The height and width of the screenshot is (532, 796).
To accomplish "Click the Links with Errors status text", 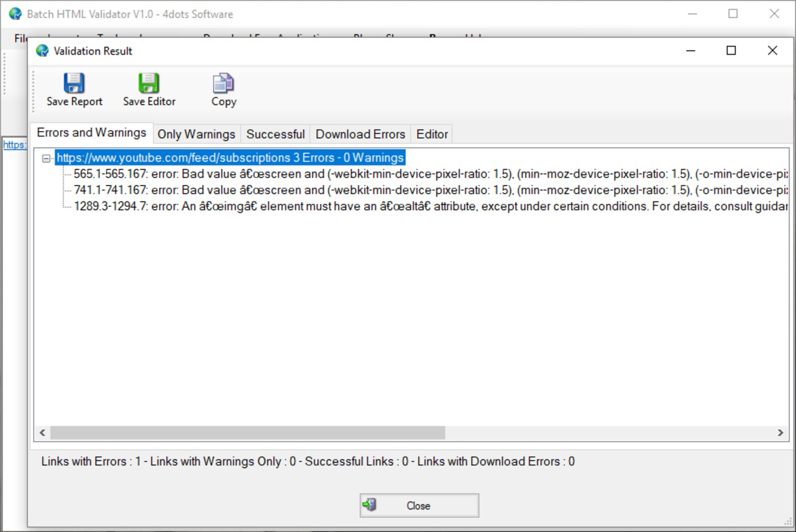I will pyautogui.click(x=91, y=462).
